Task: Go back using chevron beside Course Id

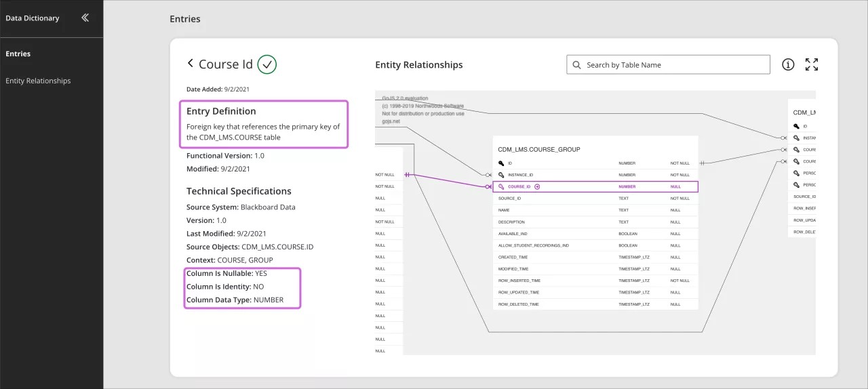Action: coord(191,64)
